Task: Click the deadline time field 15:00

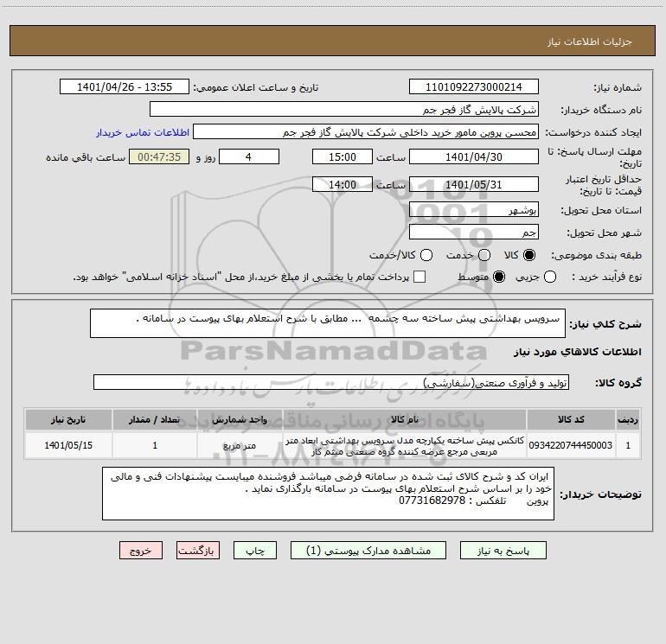Action: 343,156
